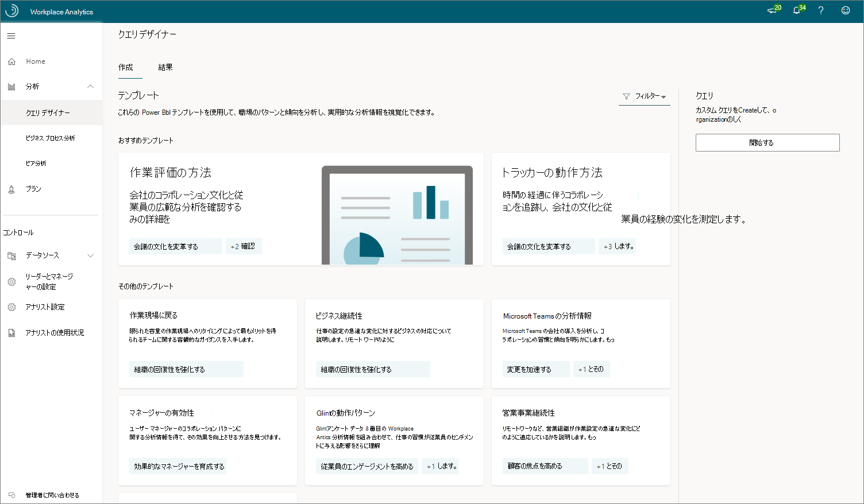864x504 pixels.
Task: Click the プラン icon in sidebar
Action: (11, 189)
